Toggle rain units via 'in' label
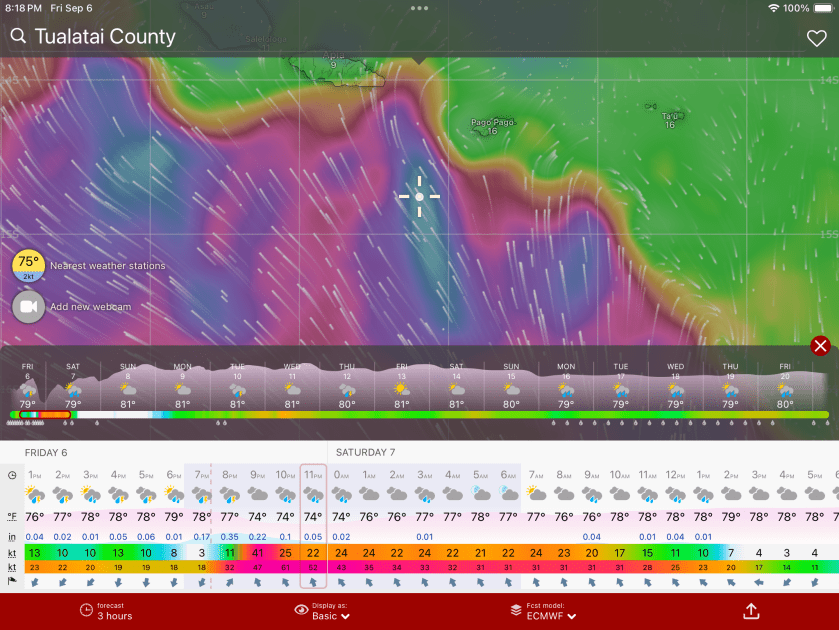The height and width of the screenshot is (630, 839). 12,537
